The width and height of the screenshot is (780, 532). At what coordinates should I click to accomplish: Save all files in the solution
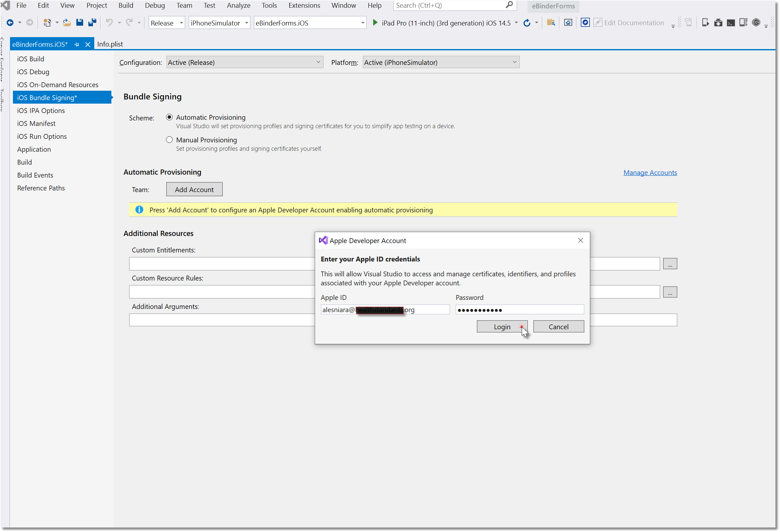click(x=92, y=23)
